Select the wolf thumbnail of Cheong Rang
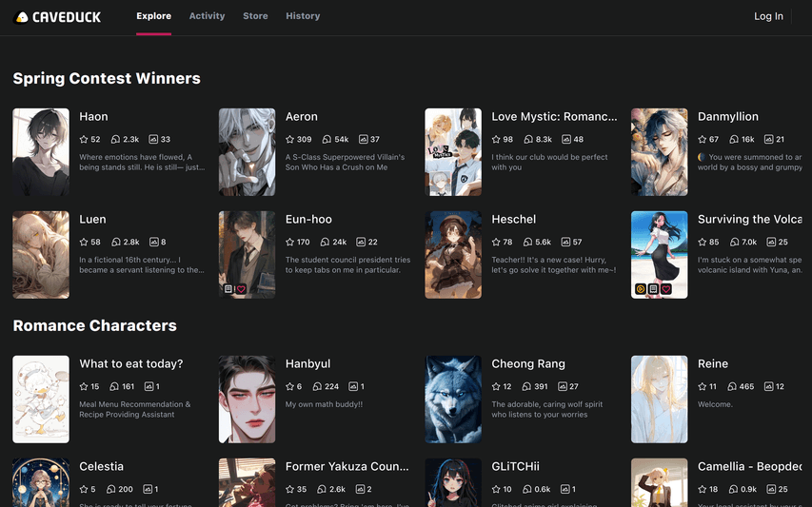This screenshot has width=812, height=507. click(x=453, y=400)
